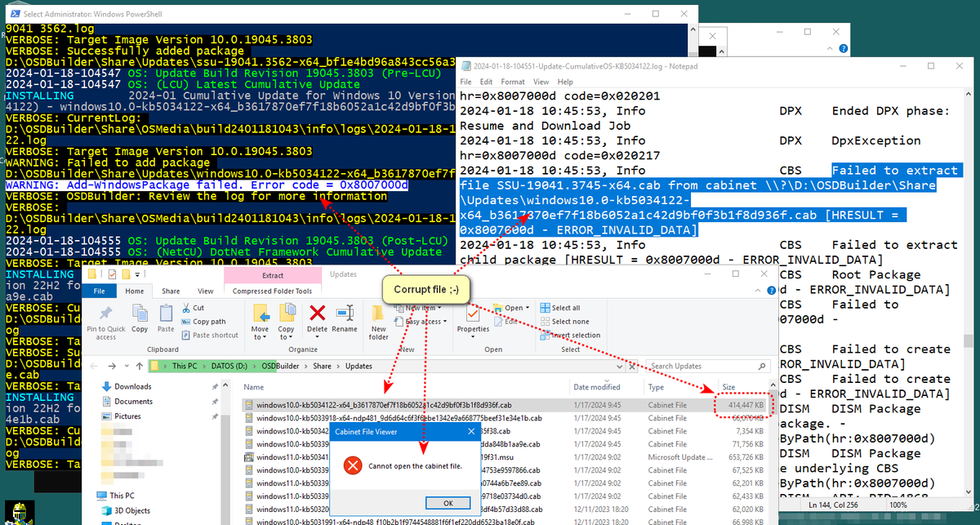Select This PC in navigation pane
Image resolution: width=980 pixels, height=525 pixels.
(115, 495)
